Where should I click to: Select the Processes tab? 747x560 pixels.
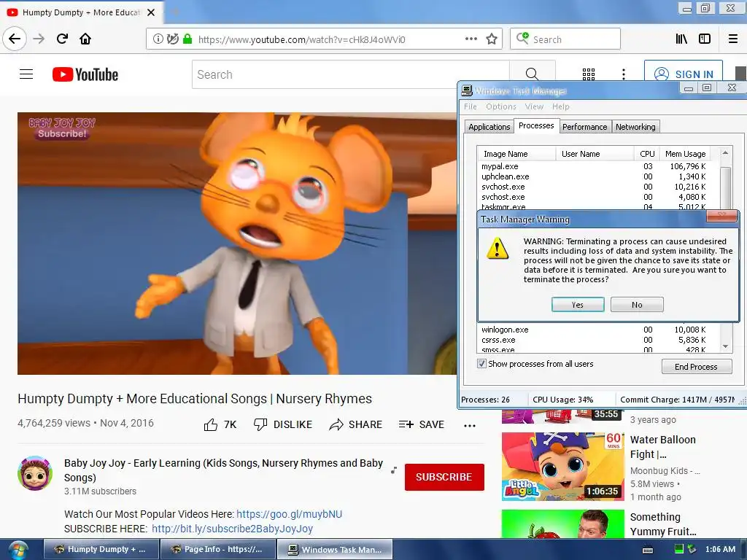click(536, 125)
